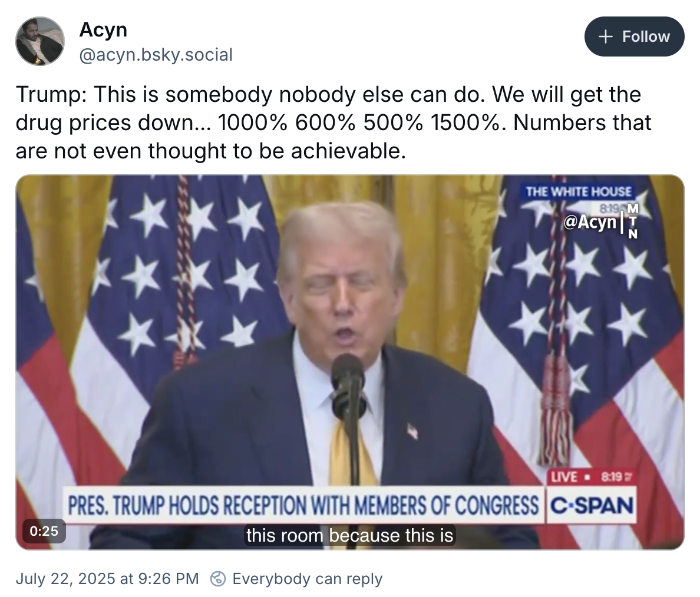Click the plus icon on Follow button
Viewport: 700px width, 597px height.
point(605,37)
